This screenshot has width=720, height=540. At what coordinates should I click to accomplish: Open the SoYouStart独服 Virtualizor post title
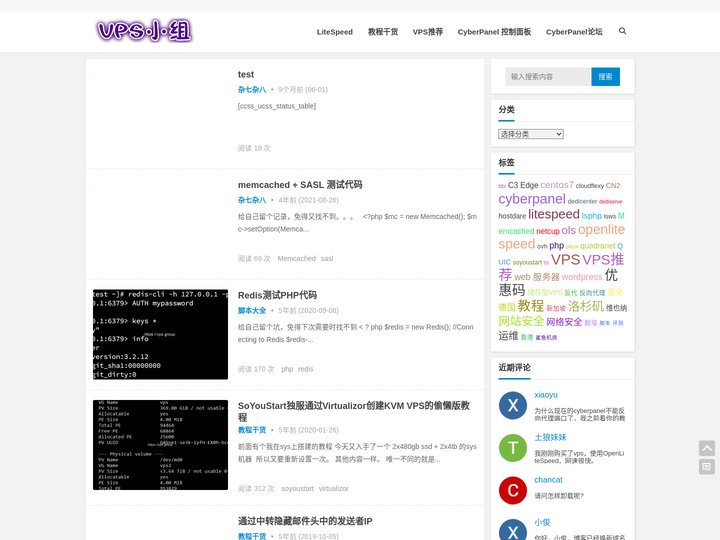click(353, 411)
